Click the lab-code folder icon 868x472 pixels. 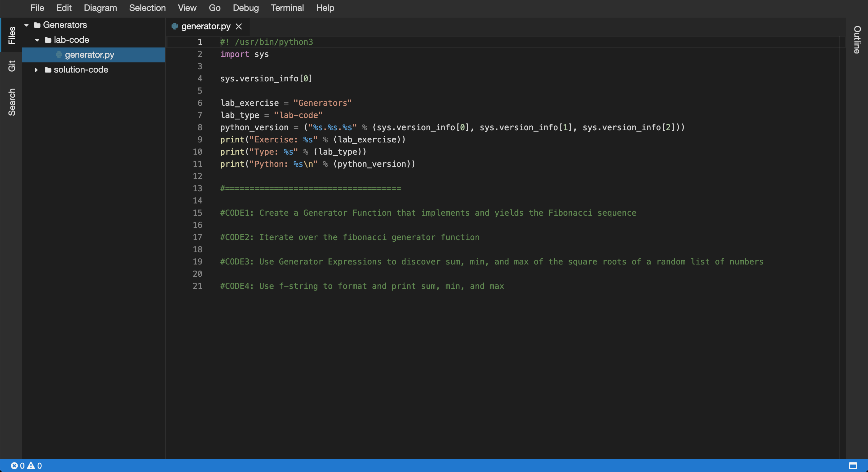tap(48, 40)
